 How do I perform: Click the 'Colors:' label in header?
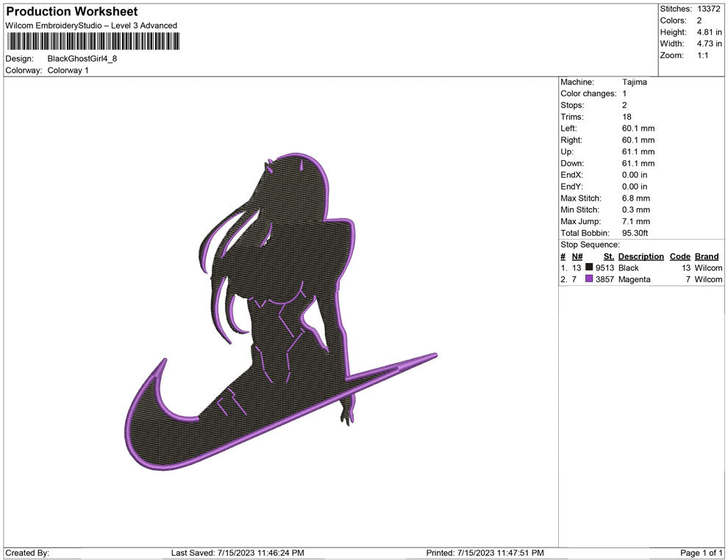pyautogui.click(x=673, y=21)
